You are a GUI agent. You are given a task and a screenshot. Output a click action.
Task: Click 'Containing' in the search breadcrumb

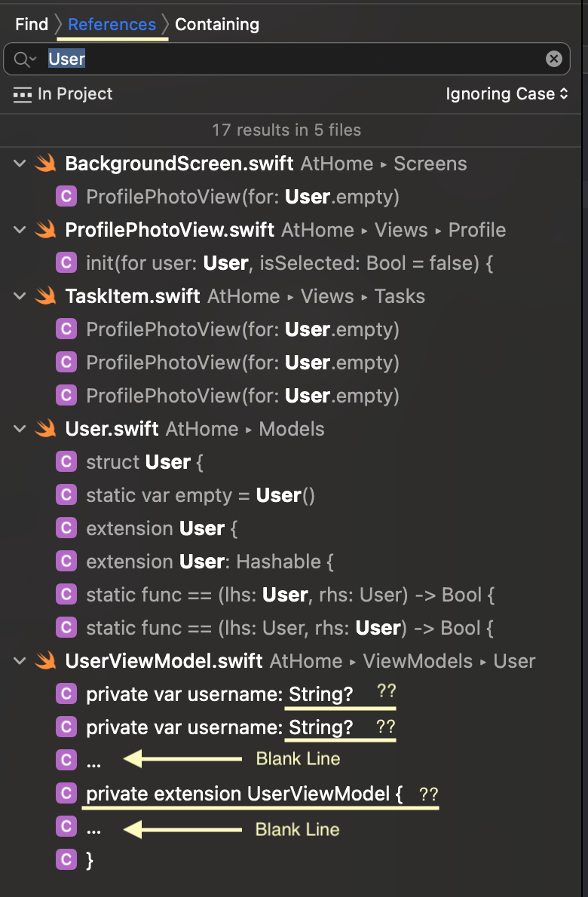click(x=216, y=24)
